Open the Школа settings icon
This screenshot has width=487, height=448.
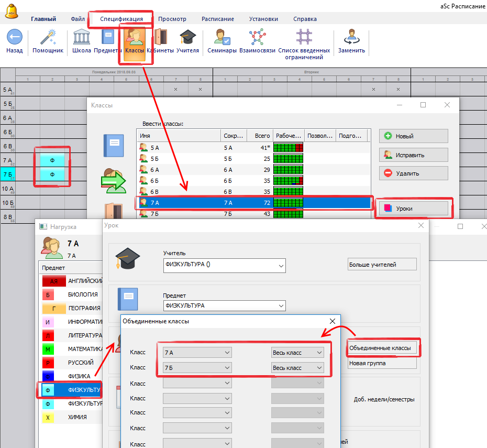pos(81,38)
